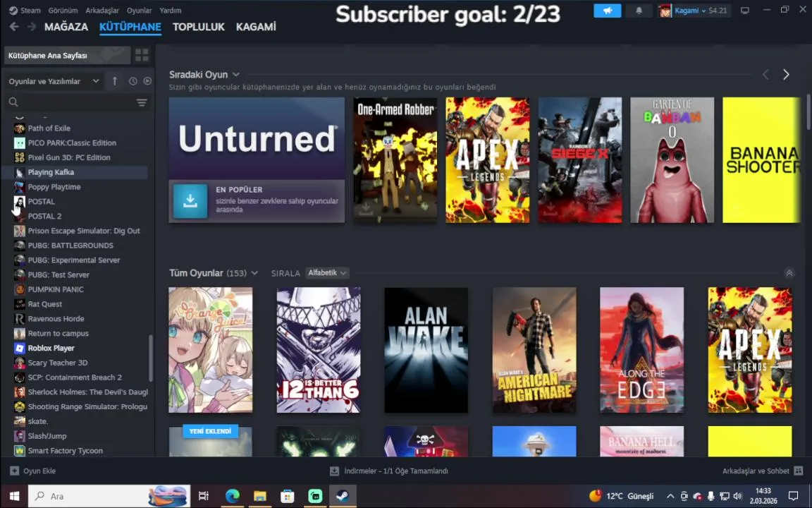The height and width of the screenshot is (508, 812).
Task: Switch to the KAGAMİ tab
Action: pyautogui.click(x=256, y=27)
